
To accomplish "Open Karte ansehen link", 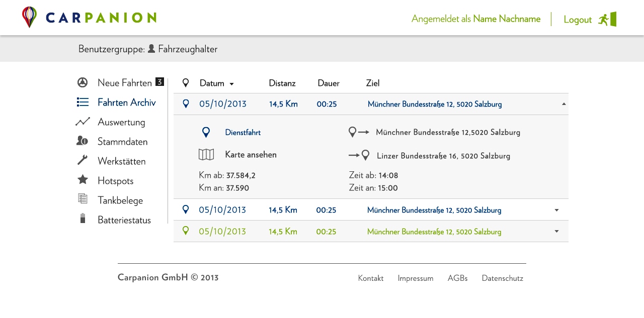I will (x=251, y=155).
